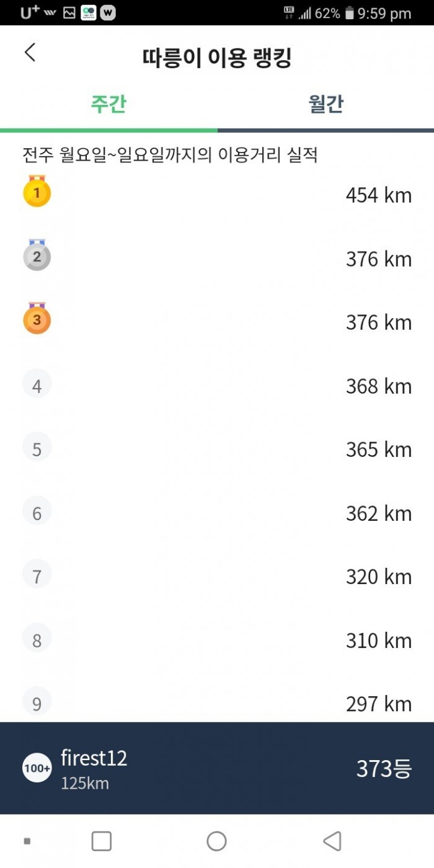
Task: Tap the back arrow icon
Action: tap(30, 53)
